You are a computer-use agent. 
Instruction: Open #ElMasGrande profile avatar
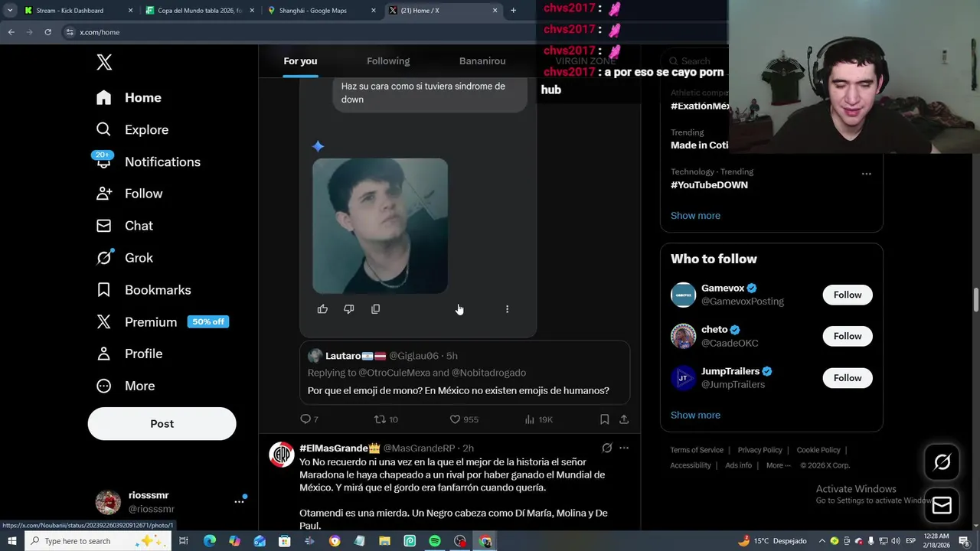[281, 455]
